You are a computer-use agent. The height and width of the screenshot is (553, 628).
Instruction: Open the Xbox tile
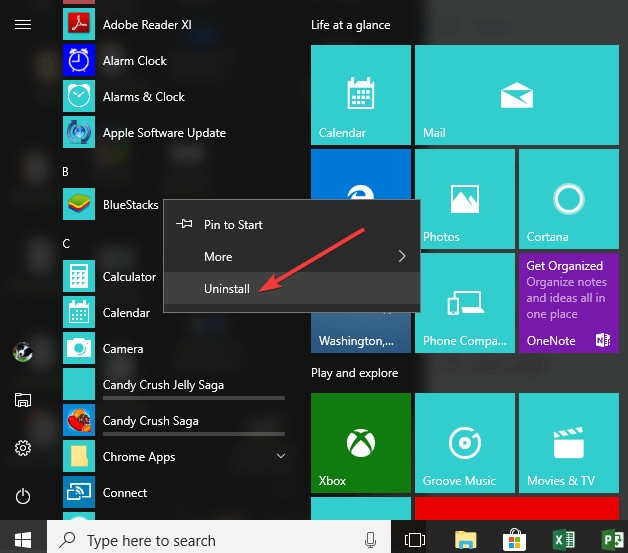360,442
